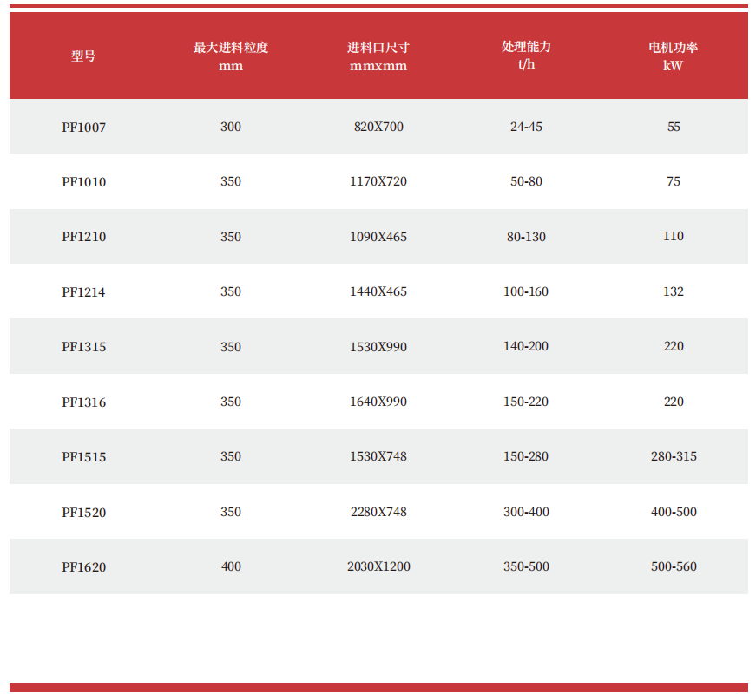Select model PF1007 cell
The width and height of the screenshot is (756, 700).
point(83,128)
